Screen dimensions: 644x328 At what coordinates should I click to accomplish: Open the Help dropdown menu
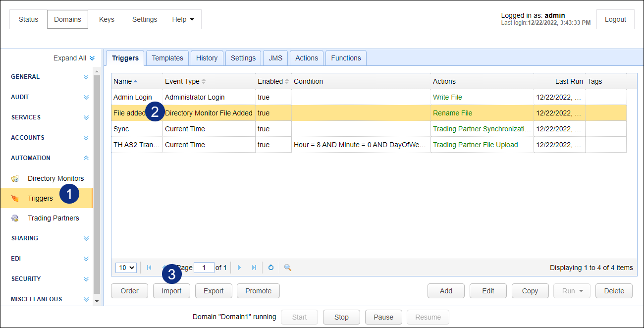point(183,19)
